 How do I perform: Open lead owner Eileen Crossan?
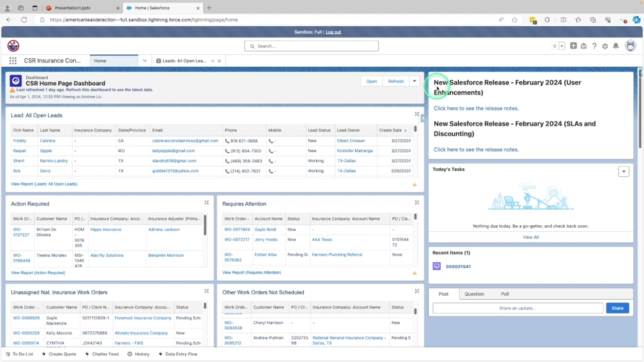click(x=351, y=140)
